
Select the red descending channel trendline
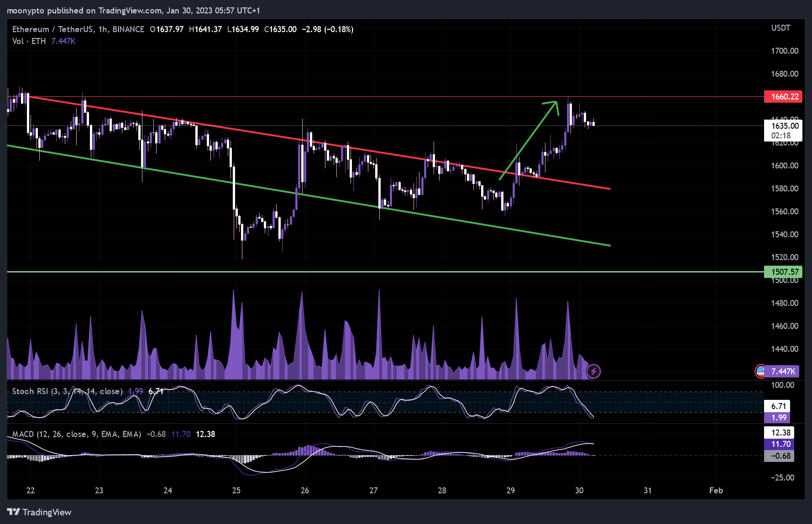coord(320,142)
